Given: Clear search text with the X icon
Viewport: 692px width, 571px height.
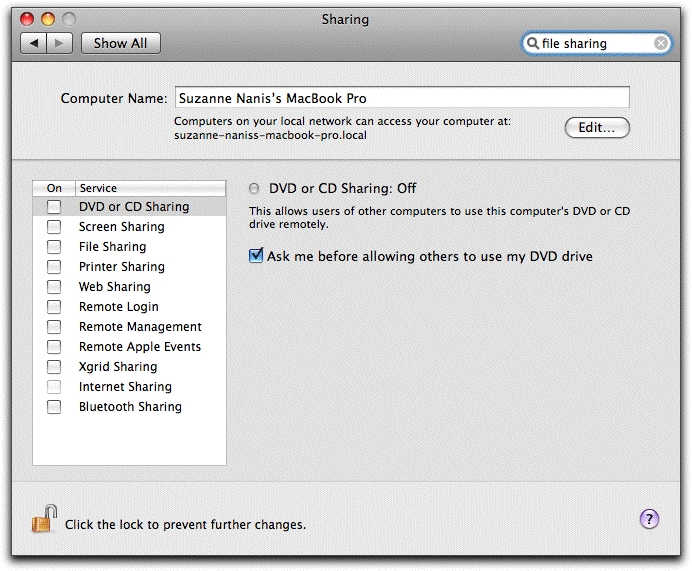Looking at the screenshot, I should pos(661,43).
